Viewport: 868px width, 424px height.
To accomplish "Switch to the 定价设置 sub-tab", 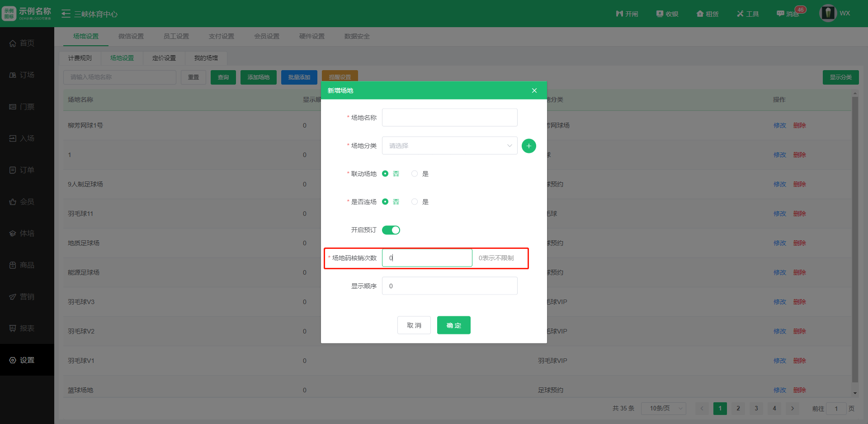I will click(164, 58).
